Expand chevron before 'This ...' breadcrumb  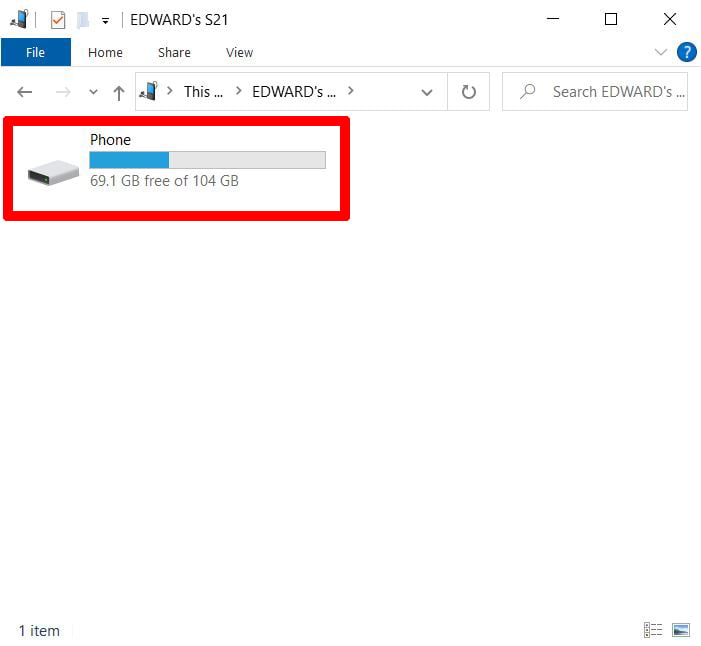point(170,91)
